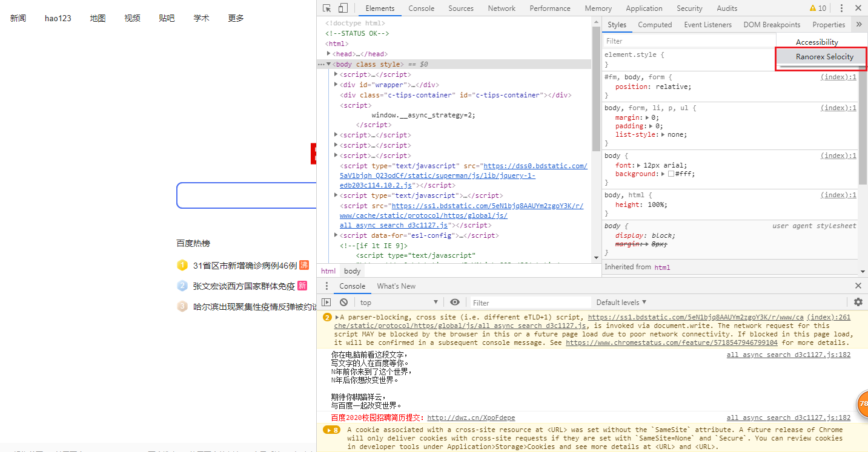Open the all_async_search_d3c1127.js:182 source link
This screenshot has height=452, width=868.
point(788,355)
